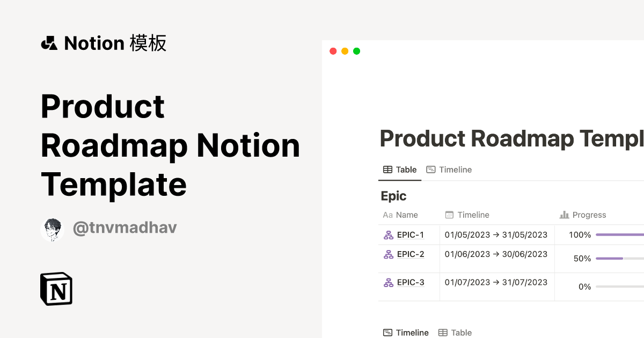The width and height of the screenshot is (644, 338).
Task: Open the Timeline property header menu
Action: point(473,215)
